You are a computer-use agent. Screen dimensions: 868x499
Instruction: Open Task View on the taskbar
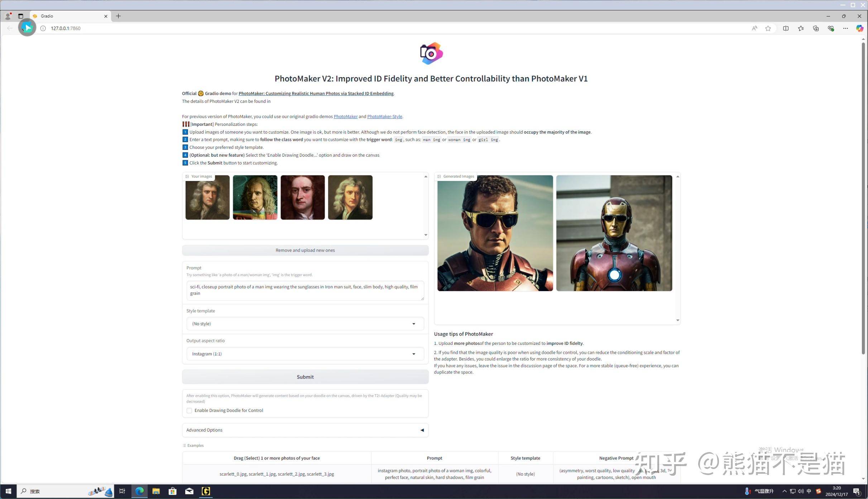pos(122,491)
